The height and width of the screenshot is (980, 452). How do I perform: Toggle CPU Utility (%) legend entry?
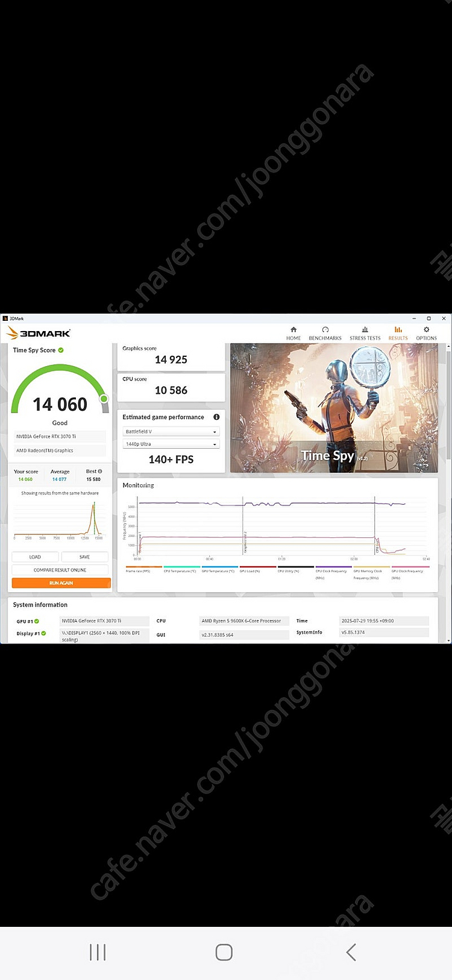(x=295, y=569)
